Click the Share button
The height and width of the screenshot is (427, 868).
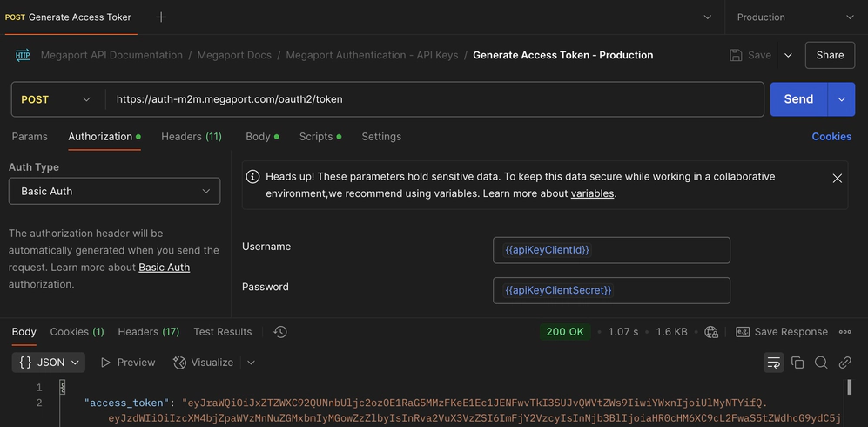[830, 56]
